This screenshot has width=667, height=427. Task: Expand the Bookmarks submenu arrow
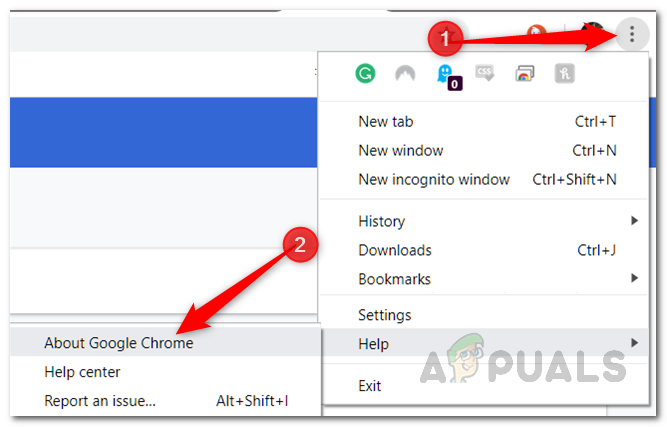pos(634,278)
